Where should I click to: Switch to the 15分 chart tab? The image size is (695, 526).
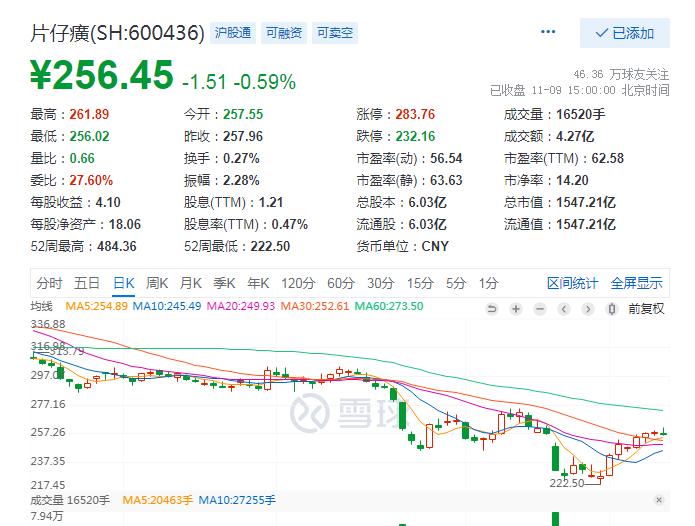point(420,283)
